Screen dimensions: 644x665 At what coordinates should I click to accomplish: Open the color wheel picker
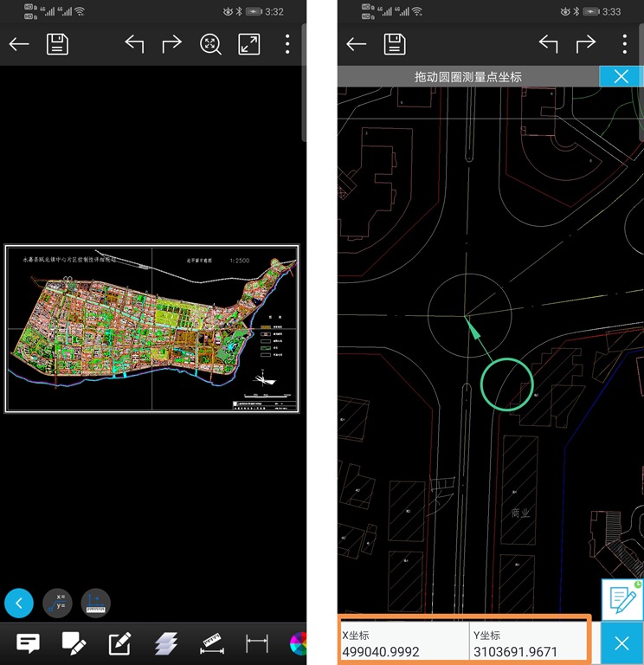[299, 643]
